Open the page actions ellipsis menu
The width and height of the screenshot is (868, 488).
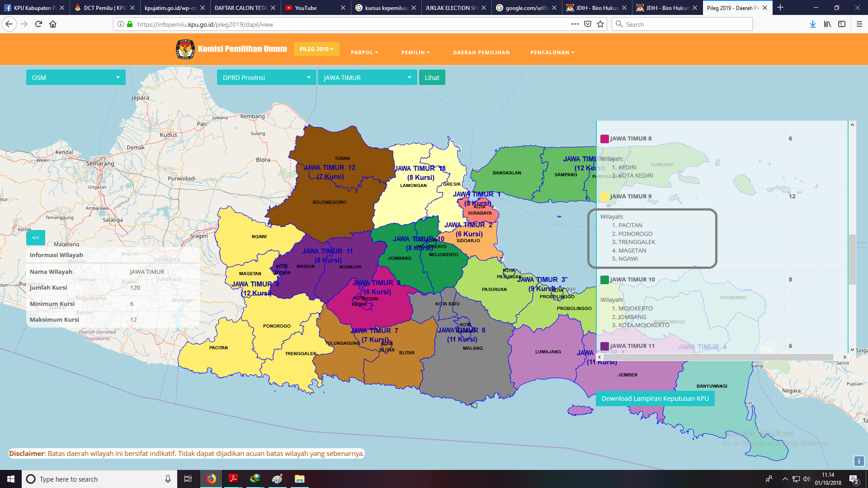pyautogui.click(x=575, y=24)
